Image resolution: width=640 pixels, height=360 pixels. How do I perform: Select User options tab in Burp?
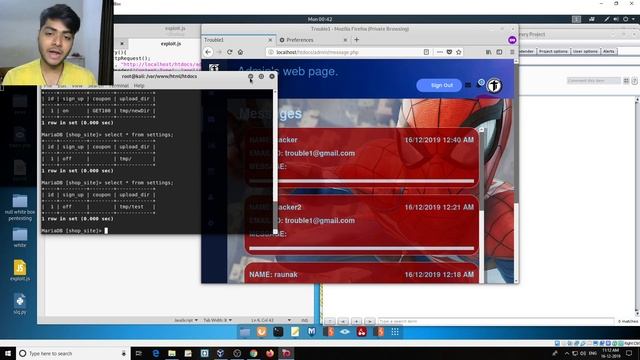click(585, 51)
